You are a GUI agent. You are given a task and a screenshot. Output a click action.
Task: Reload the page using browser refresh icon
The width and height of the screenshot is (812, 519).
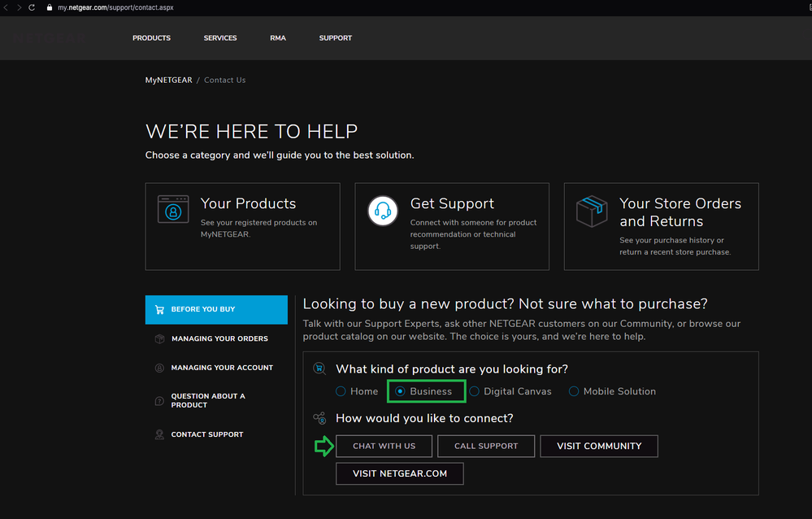pos(32,7)
